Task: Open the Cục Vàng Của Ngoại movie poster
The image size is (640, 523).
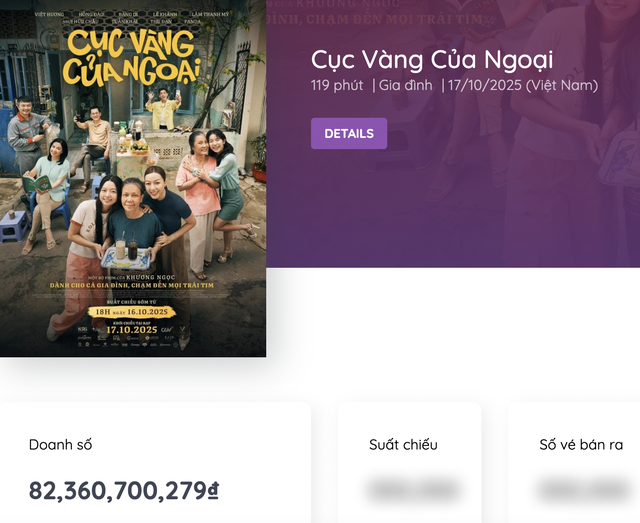Action: [x=133, y=178]
